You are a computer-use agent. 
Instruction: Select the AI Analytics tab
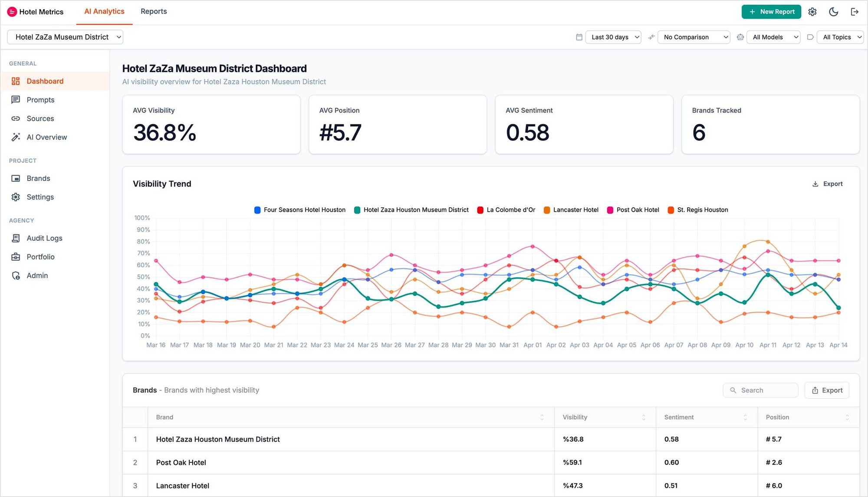pyautogui.click(x=104, y=11)
